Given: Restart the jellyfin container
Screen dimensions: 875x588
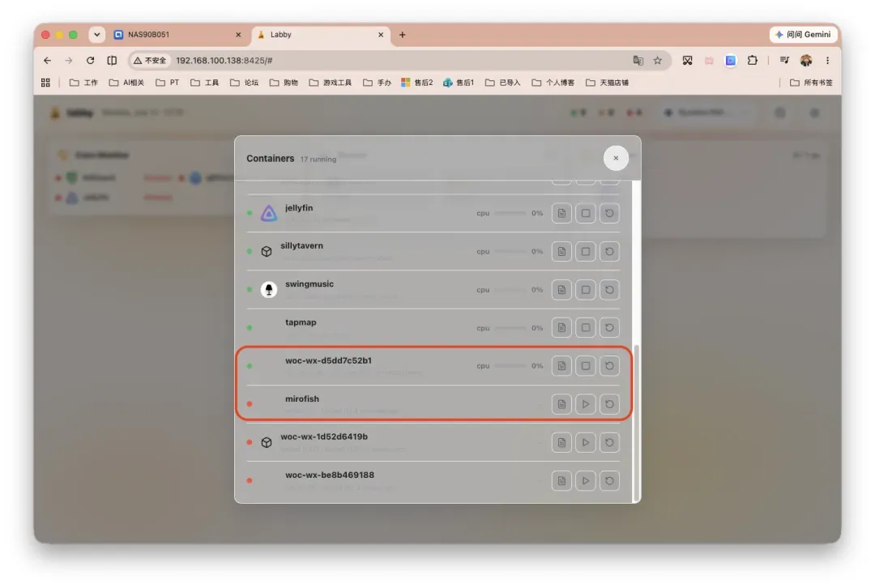Looking at the screenshot, I should (609, 213).
